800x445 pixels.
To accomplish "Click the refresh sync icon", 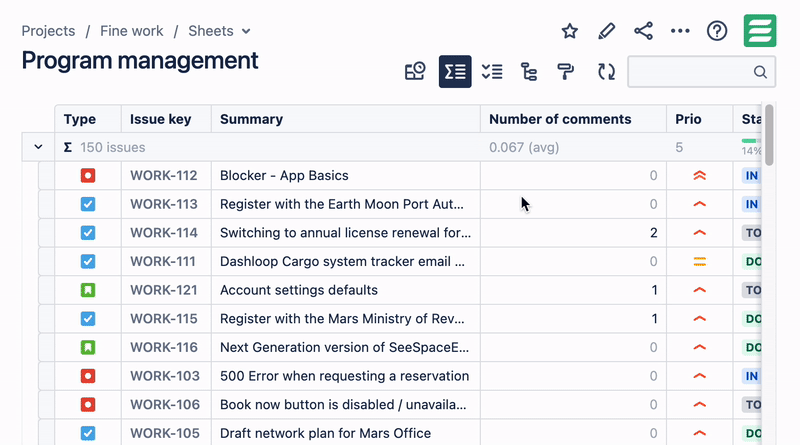I will point(606,72).
